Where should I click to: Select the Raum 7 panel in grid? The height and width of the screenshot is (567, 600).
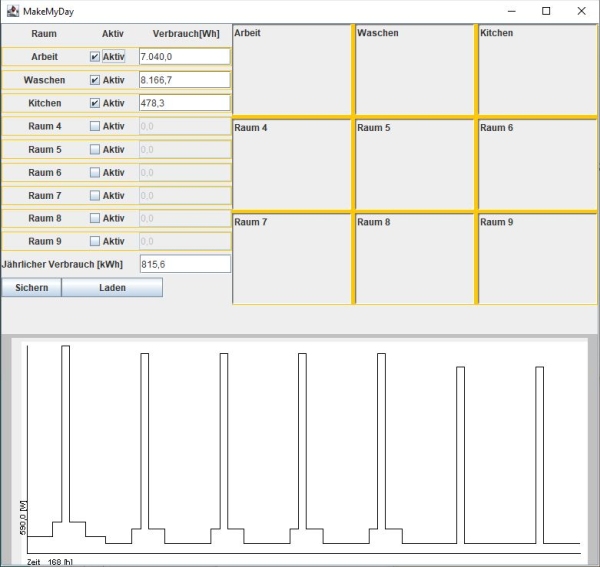(292, 259)
